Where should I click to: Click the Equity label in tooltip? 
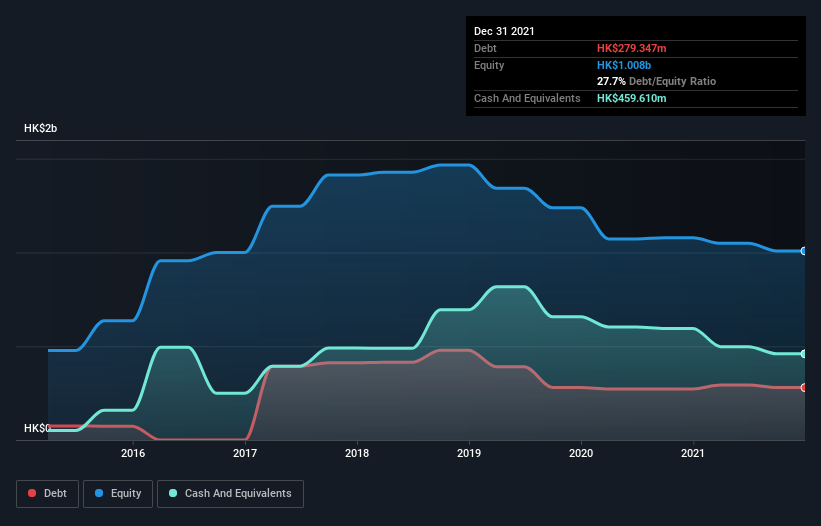click(x=489, y=65)
